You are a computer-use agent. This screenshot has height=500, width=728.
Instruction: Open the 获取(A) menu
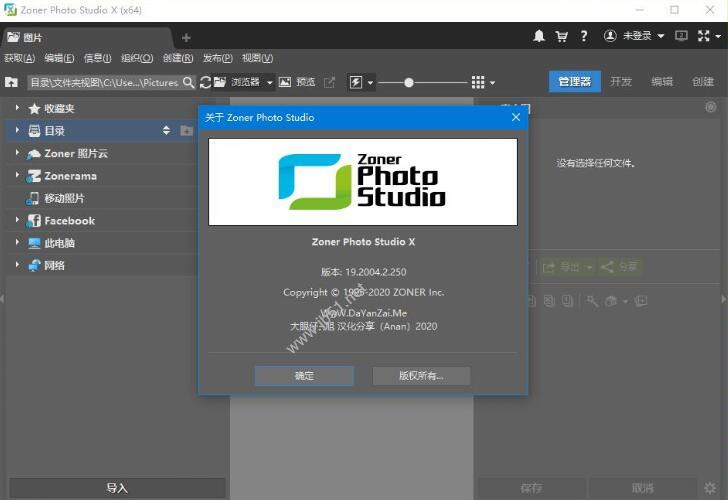coord(20,58)
